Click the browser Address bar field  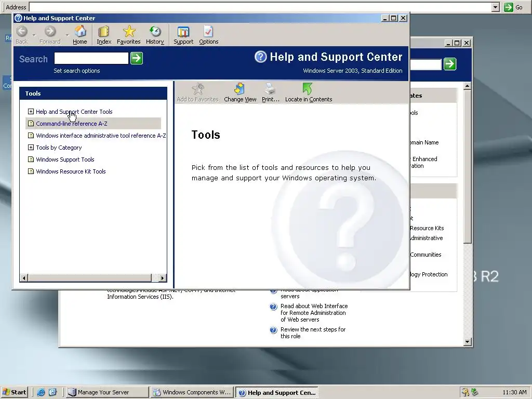[x=261, y=7]
